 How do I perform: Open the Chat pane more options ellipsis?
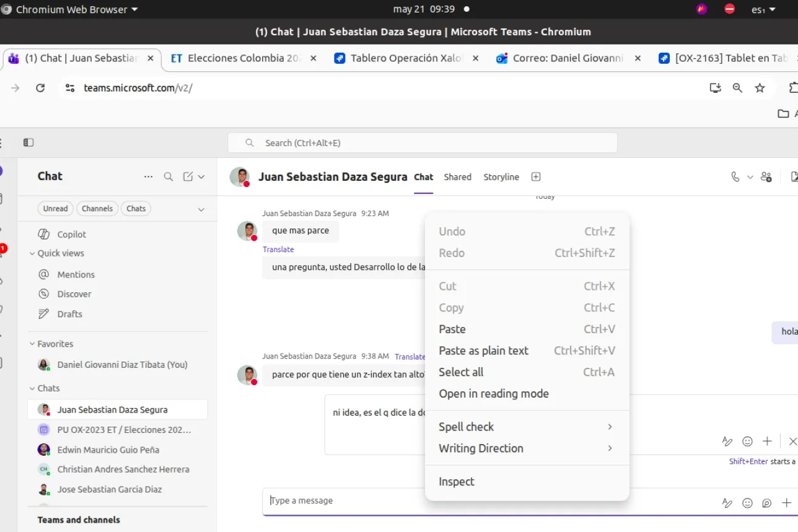coord(148,177)
